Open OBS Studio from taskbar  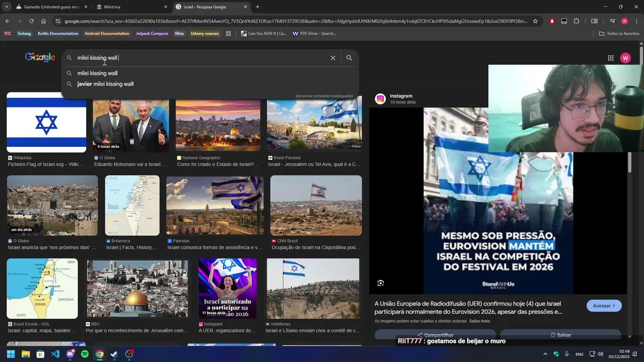[129, 354]
